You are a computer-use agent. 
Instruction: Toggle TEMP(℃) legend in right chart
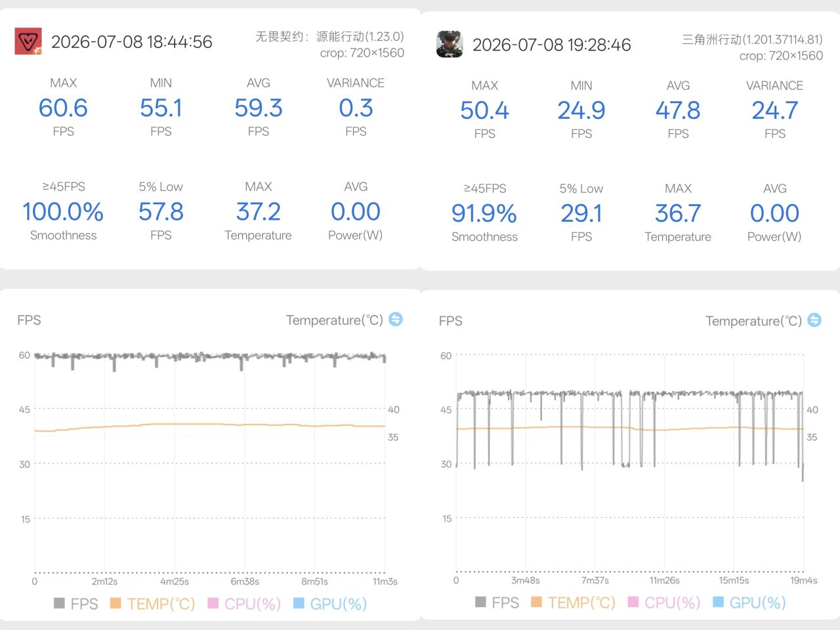[x=573, y=602]
